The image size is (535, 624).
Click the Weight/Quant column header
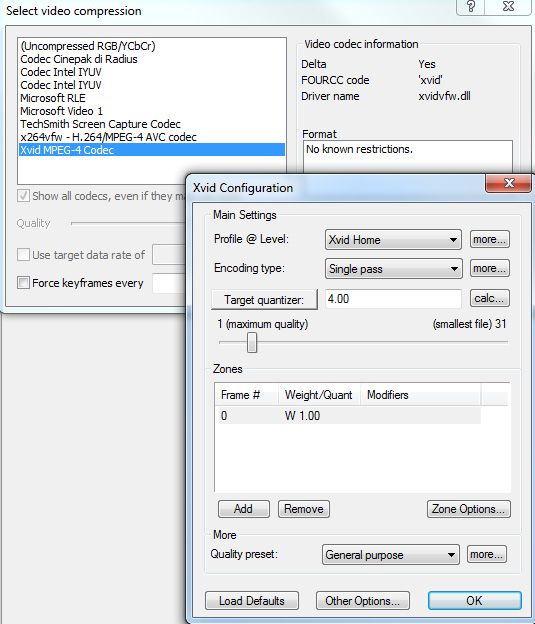tap(319, 395)
